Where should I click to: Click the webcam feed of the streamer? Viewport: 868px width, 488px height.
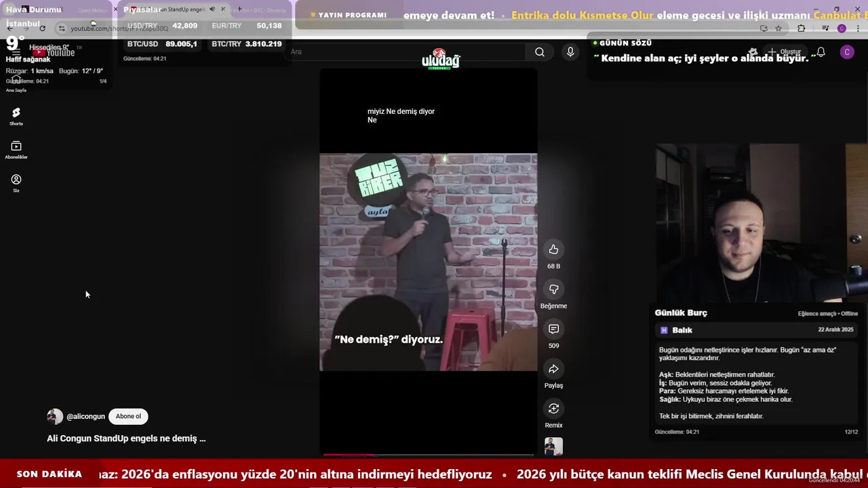762,222
